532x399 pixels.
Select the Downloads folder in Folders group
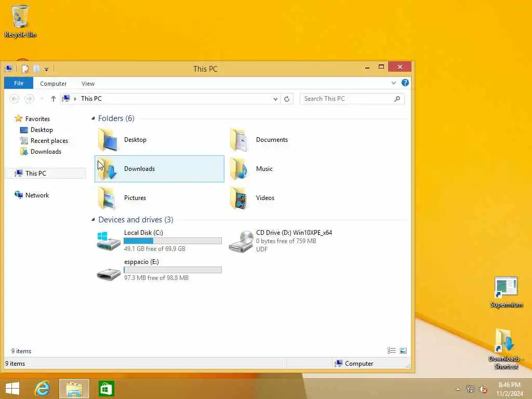[159, 169]
